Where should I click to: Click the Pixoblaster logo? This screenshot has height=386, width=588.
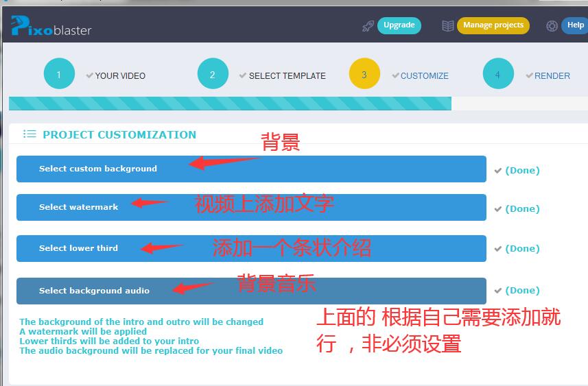51,26
